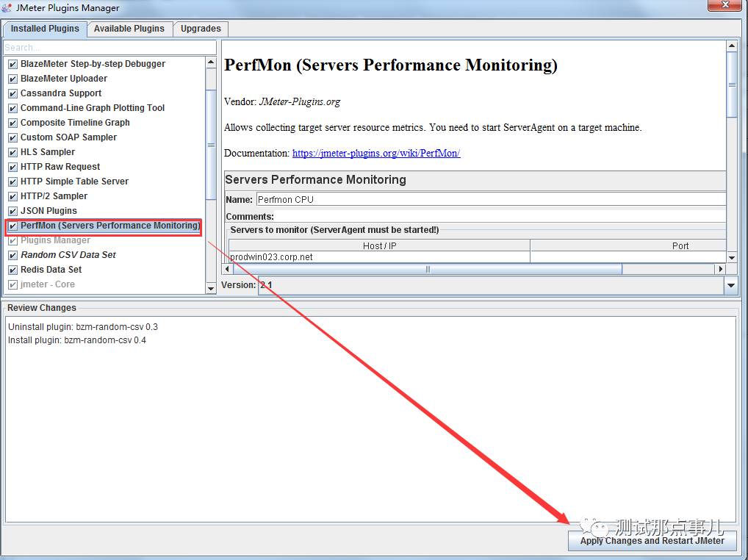Toggle HTTP Simple Table Server checkbox

pos(13,182)
